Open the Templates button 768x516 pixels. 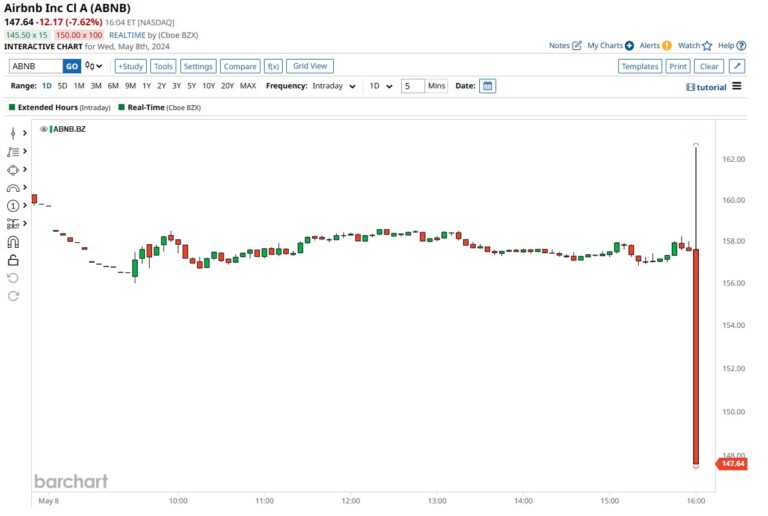[x=640, y=66]
